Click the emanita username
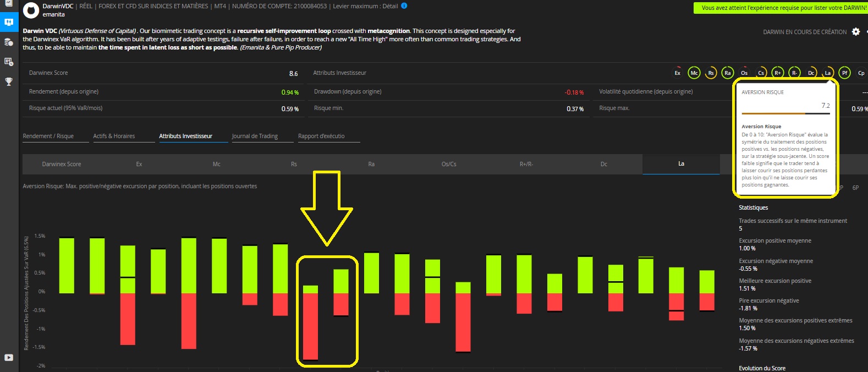This screenshot has height=372, width=868. click(53, 14)
